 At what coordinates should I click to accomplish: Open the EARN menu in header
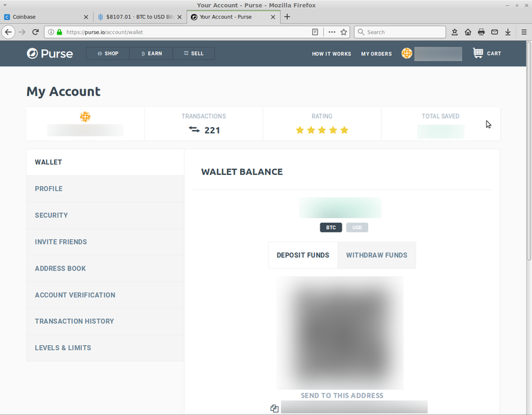(x=152, y=54)
